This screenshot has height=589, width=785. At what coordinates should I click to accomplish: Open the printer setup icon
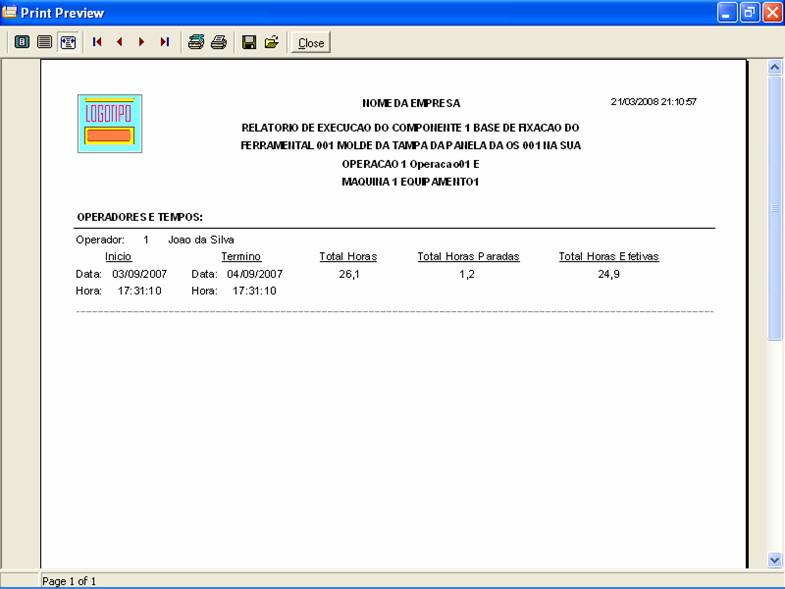(x=196, y=42)
